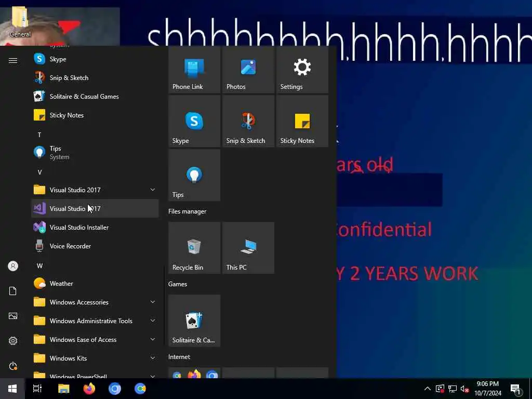Open File Explorer from the taskbar

pyautogui.click(x=63, y=389)
